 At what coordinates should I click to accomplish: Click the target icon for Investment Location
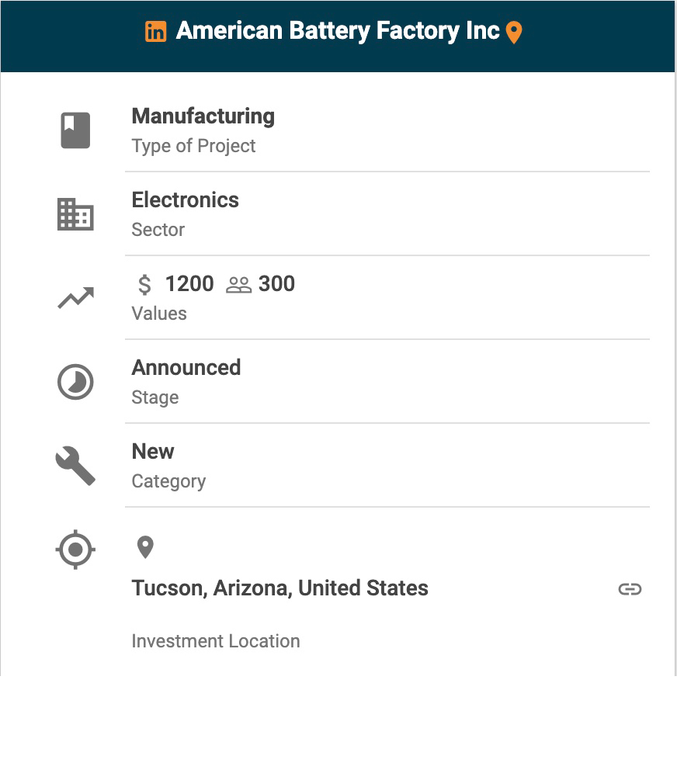75,550
